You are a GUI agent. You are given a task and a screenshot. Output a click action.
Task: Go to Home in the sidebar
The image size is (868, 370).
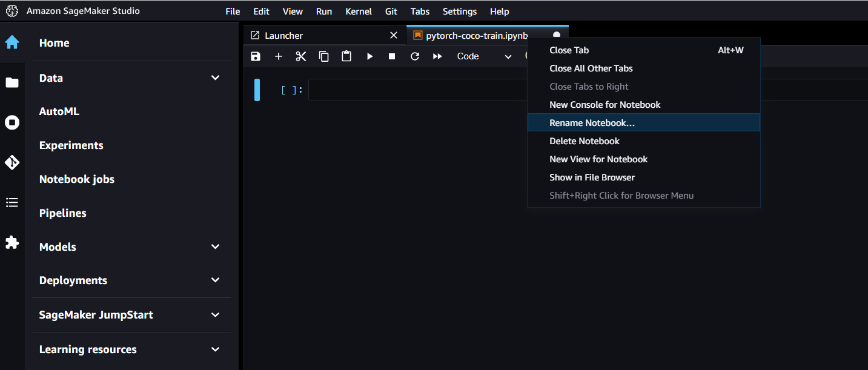[54, 43]
